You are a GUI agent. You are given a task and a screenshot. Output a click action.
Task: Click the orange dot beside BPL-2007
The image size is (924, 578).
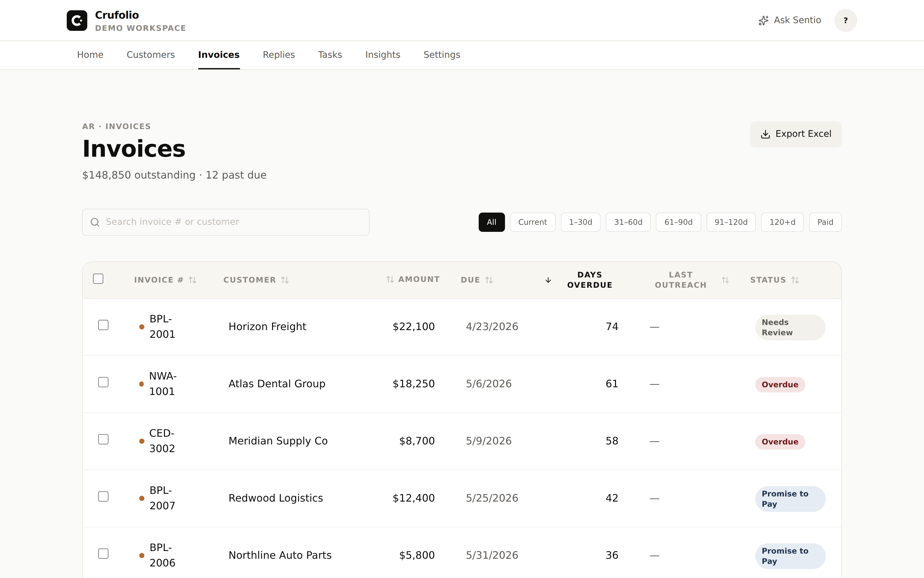tap(142, 498)
